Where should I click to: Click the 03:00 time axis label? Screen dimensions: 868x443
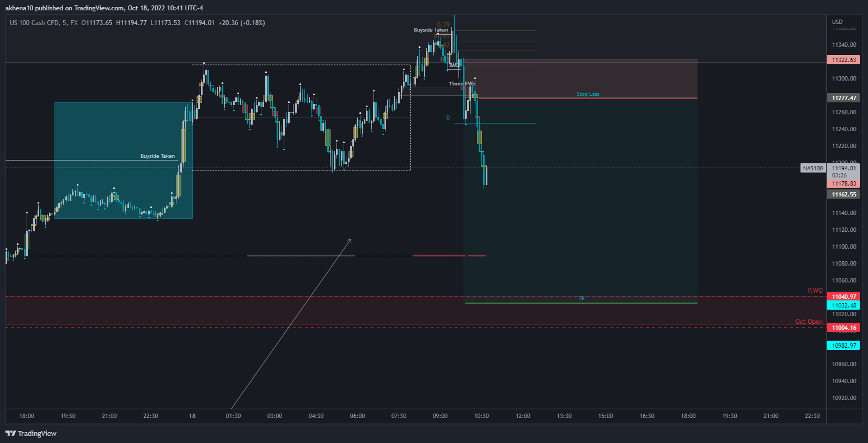[x=274, y=416]
